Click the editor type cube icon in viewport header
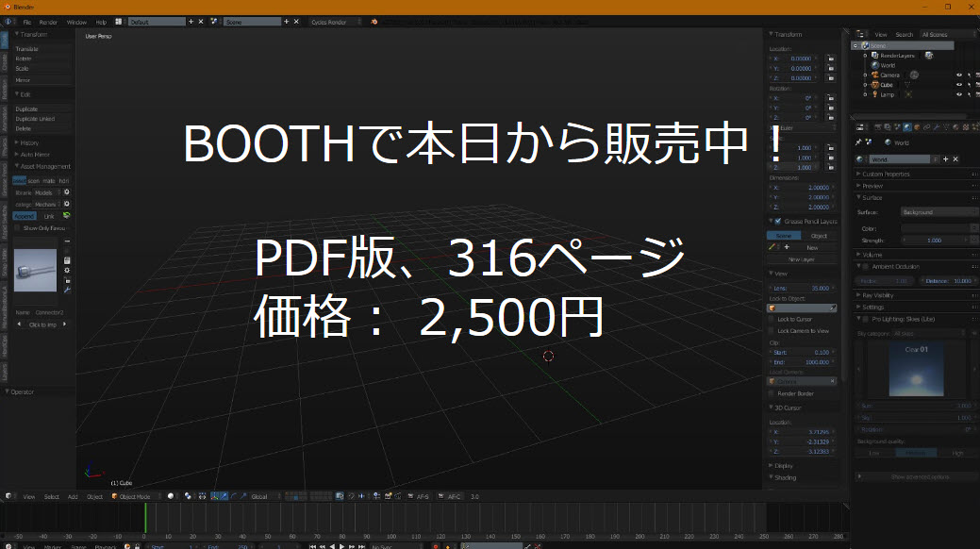 point(8,496)
